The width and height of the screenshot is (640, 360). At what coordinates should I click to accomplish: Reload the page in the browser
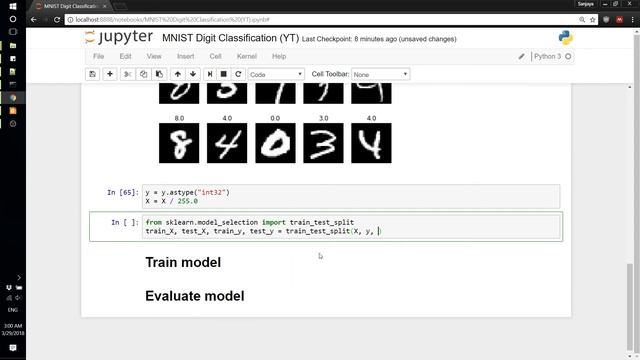pos(57,20)
